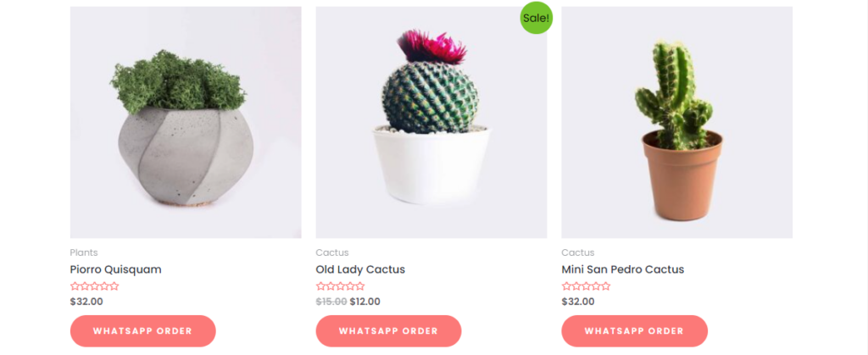This screenshot has height=355, width=868.
Task: Open the Piorro Quisquam product image
Action: point(186,122)
